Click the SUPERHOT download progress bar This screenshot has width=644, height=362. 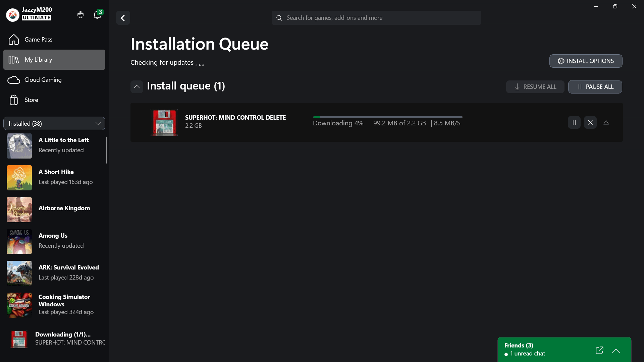388,117
